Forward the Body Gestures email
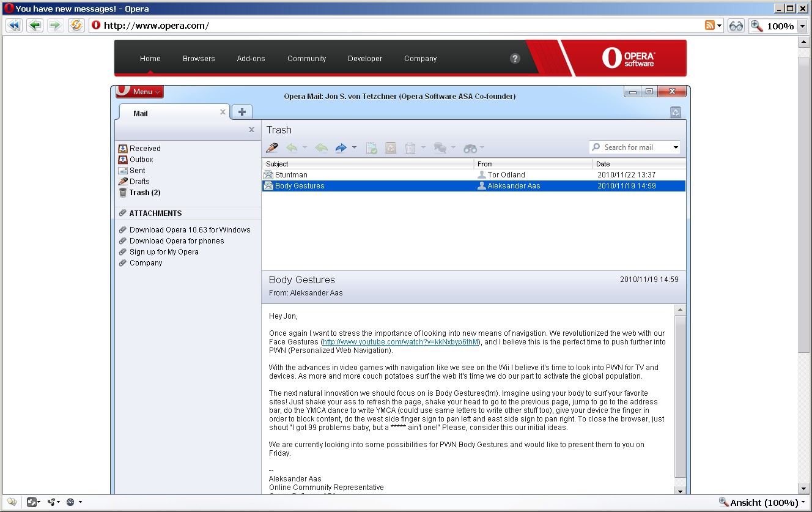The width and height of the screenshot is (812, 512). coord(341,147)
